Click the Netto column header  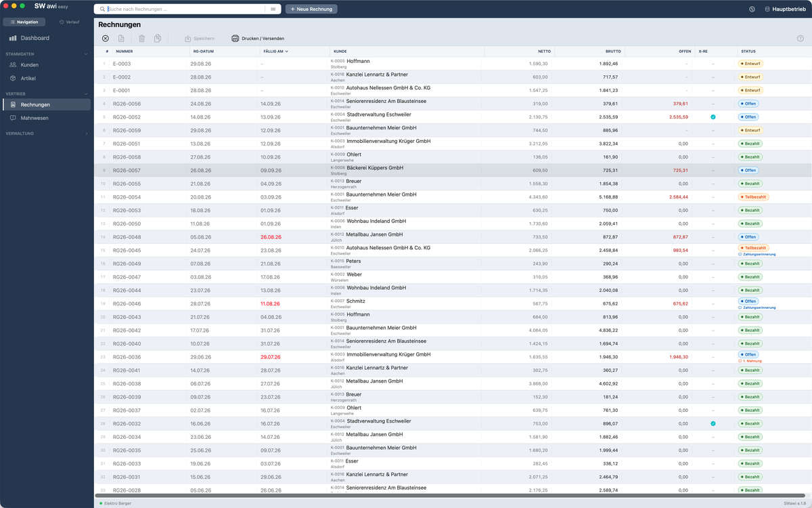pyautogui.click(x=544, y=51)
